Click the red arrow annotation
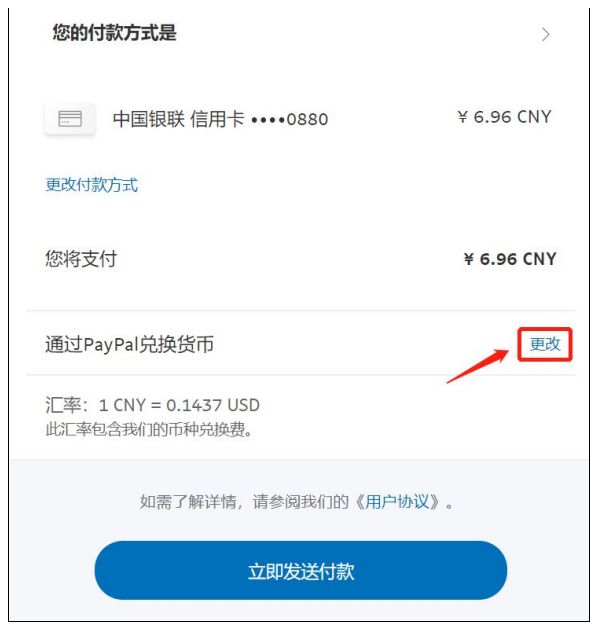 click(478, 366)
